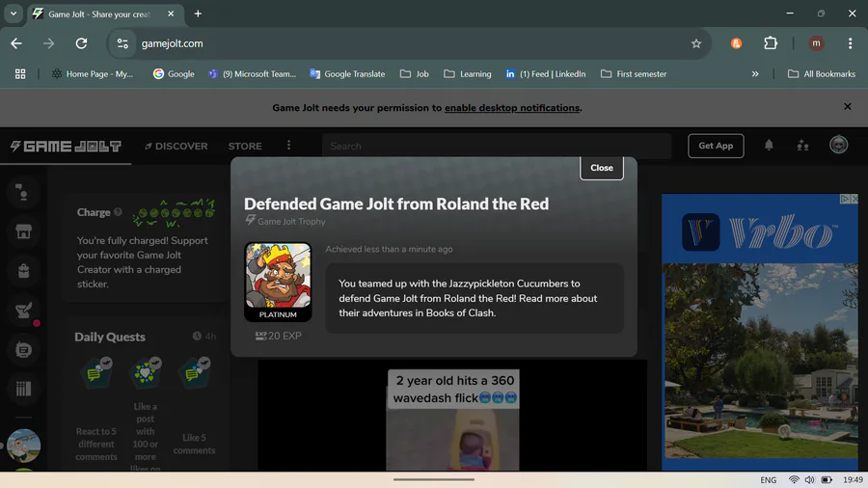Click the gamejolt.com address bar

(x=410, y=43)
